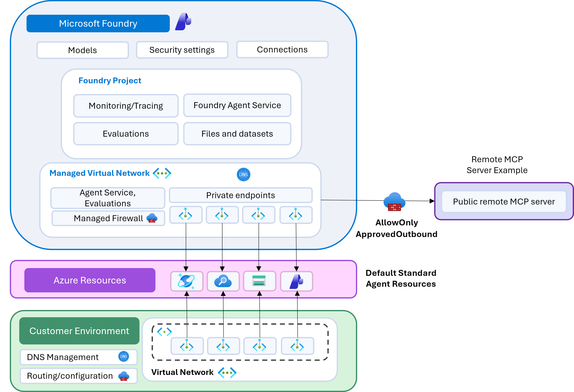
Task: Select the Models box
Action: [x=83, y=50]
